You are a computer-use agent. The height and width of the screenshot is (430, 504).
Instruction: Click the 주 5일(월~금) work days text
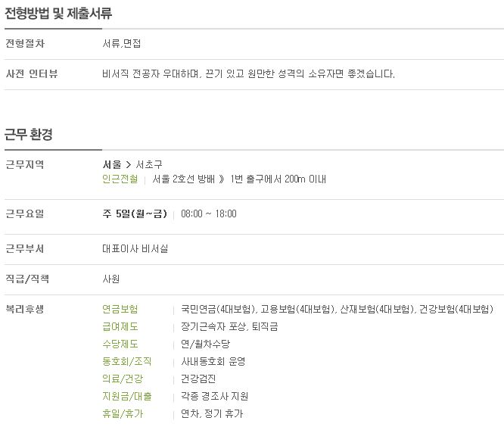point(135,214)
